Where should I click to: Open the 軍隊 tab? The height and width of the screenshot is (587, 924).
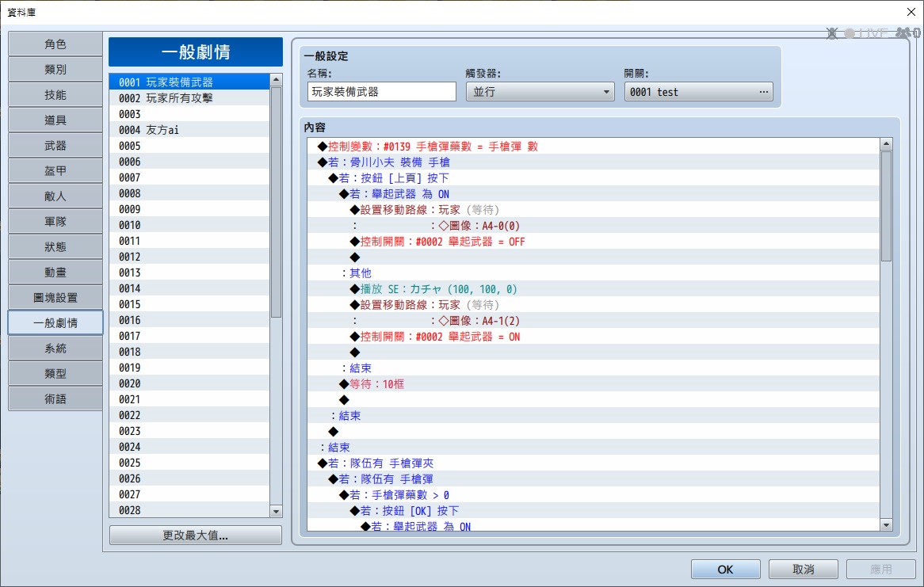point(55,222)
